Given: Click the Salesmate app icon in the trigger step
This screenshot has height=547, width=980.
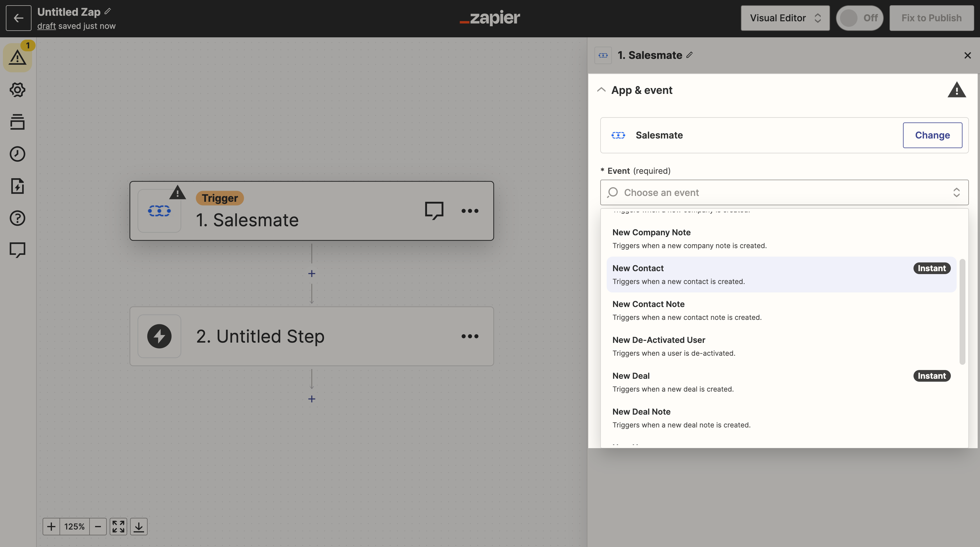Looking at the screenshot, I should 159,211.
